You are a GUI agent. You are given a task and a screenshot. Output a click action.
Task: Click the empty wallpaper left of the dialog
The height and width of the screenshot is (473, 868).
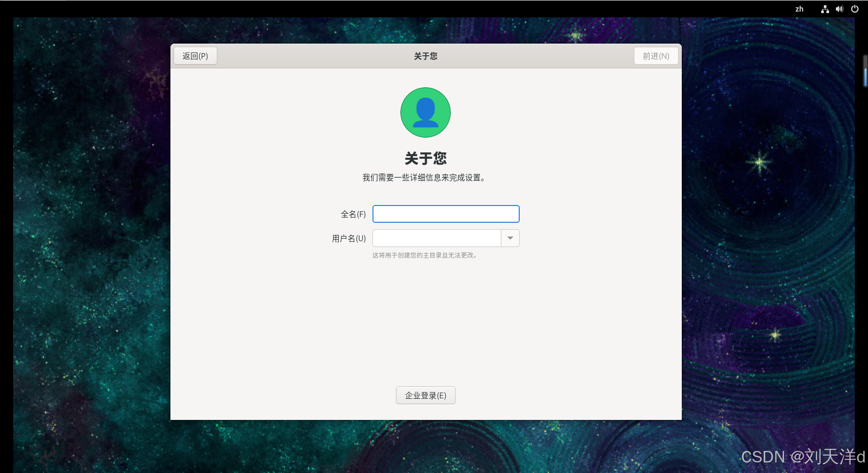pyautogui.click(x=89, y=236)
